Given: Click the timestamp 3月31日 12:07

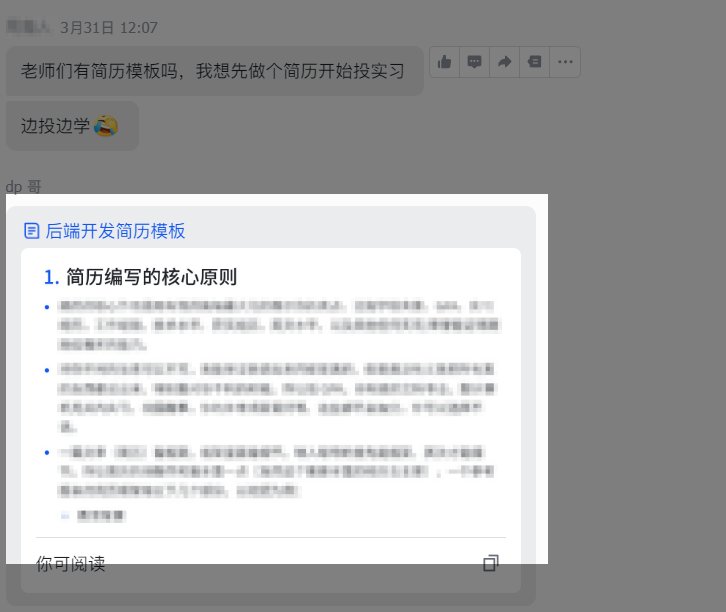Looking at the screenshot, I should (x=109, y=28).
